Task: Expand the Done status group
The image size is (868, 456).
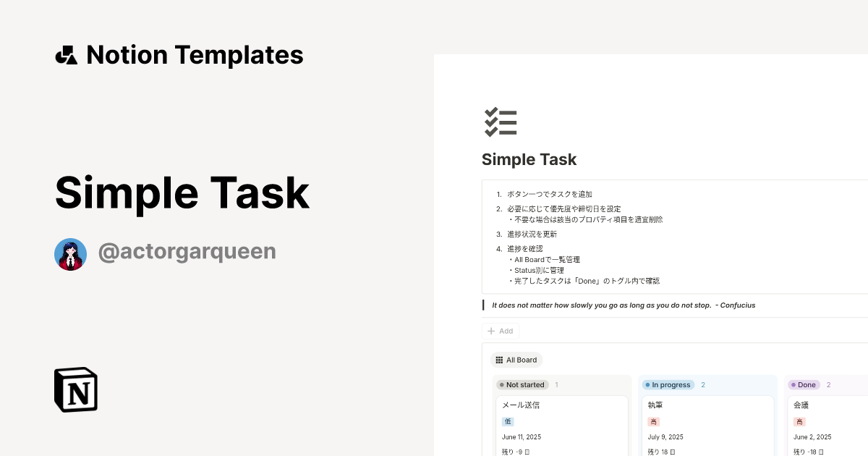Action: click(x=805, y=384)
